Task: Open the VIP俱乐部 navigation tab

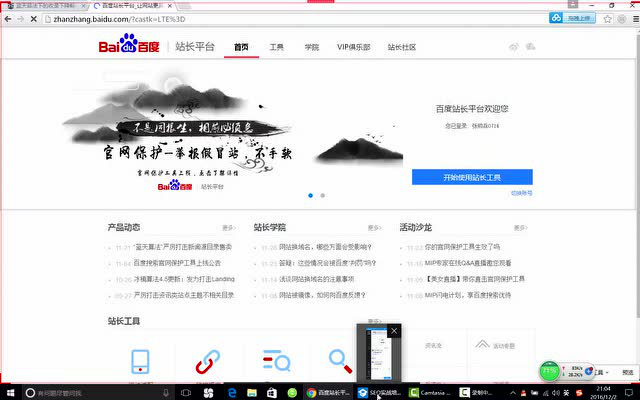Action: pyautogui.click(x=353, y=47)
